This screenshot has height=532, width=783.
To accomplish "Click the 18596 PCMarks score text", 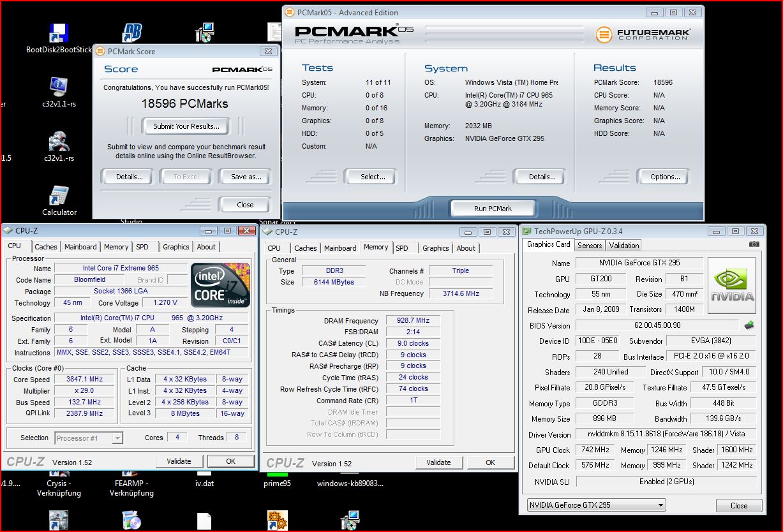I will click(186, 103).
